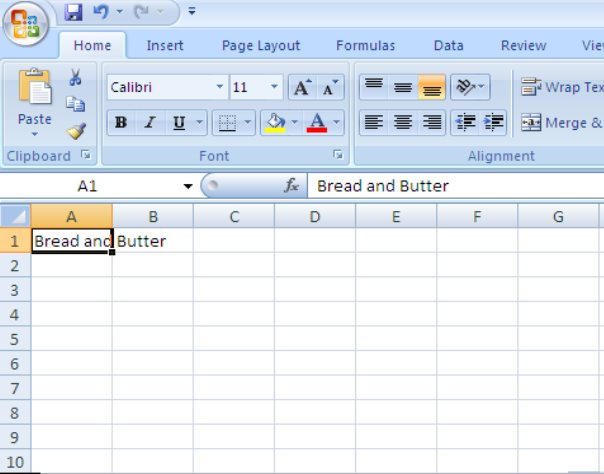Screen dimensions: 604x474
Task: Select the row 10 header
Action: point(15,462)
